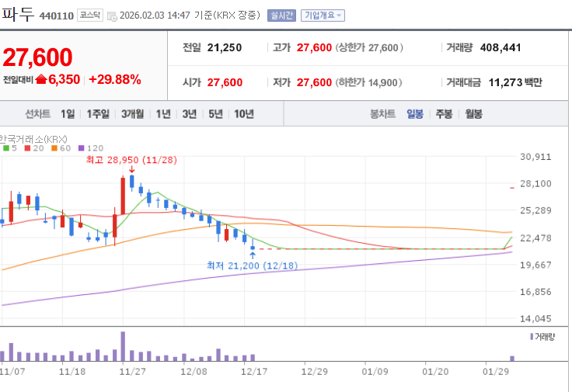Click the 최고 28,950 (11/28) chart annotation
Image resolution: width=572 pixels, height=392 pixels.
(x=131, y=160)
